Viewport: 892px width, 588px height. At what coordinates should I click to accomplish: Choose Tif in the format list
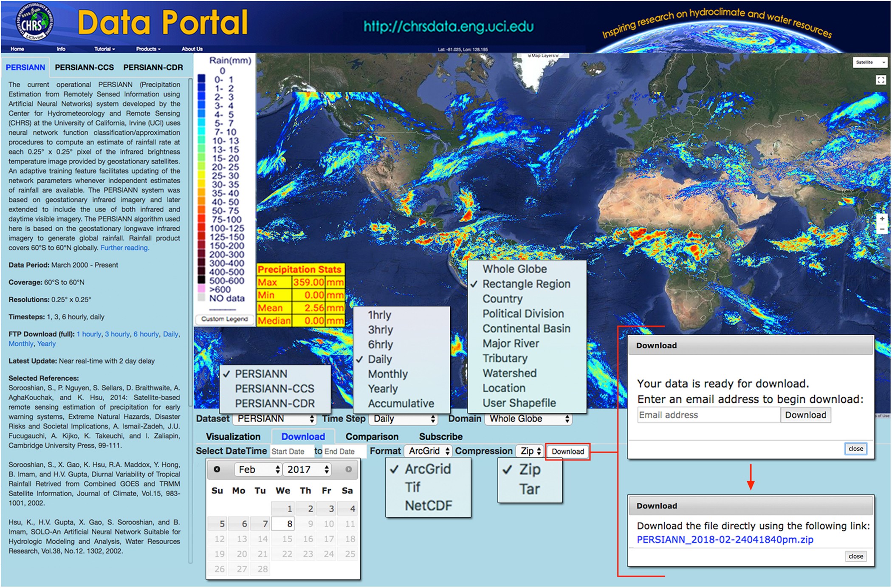412,488
